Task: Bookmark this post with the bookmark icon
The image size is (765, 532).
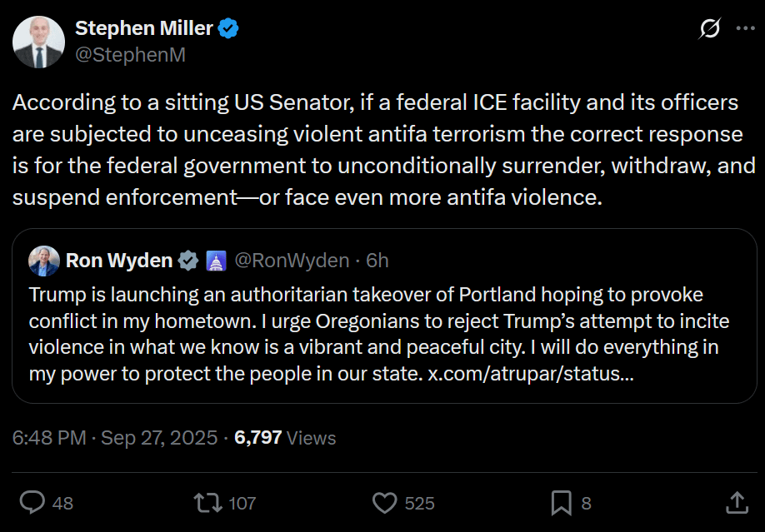Action: 561,502
